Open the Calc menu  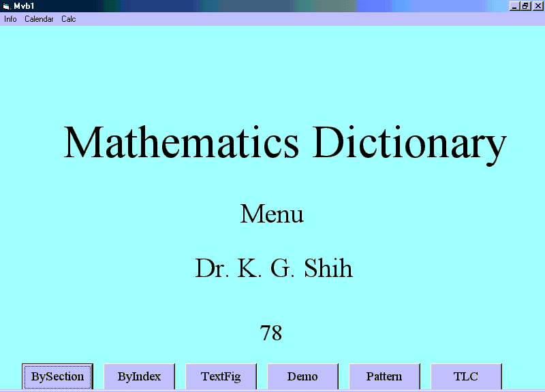tap(69, 19)
